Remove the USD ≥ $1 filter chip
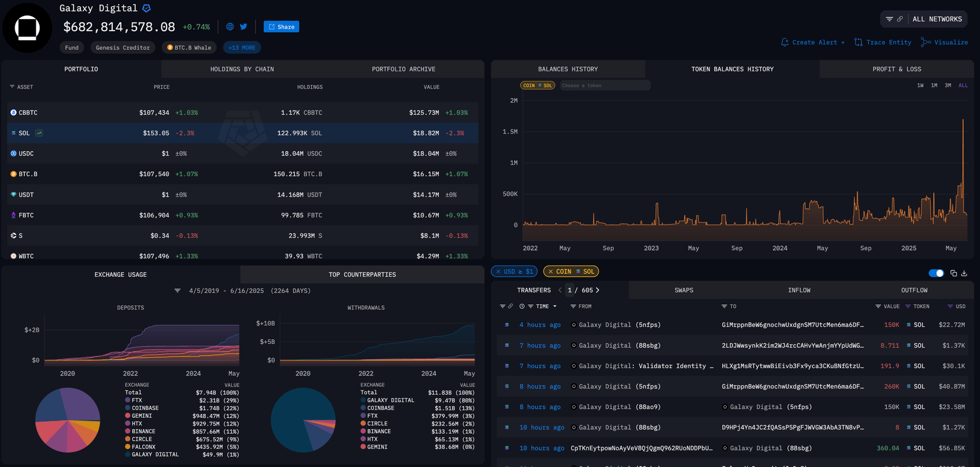980x467 pixels. [498, 272]
